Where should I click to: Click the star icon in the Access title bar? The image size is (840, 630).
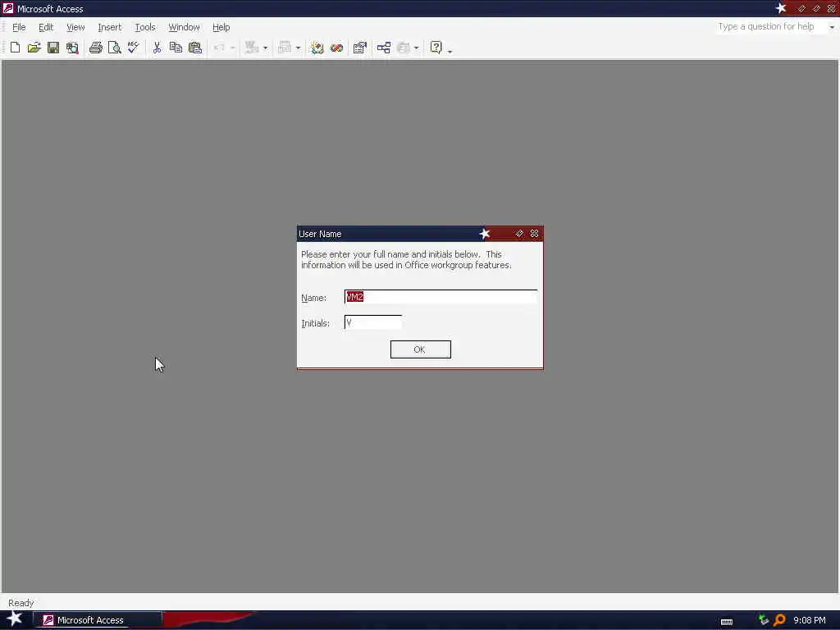781,8
